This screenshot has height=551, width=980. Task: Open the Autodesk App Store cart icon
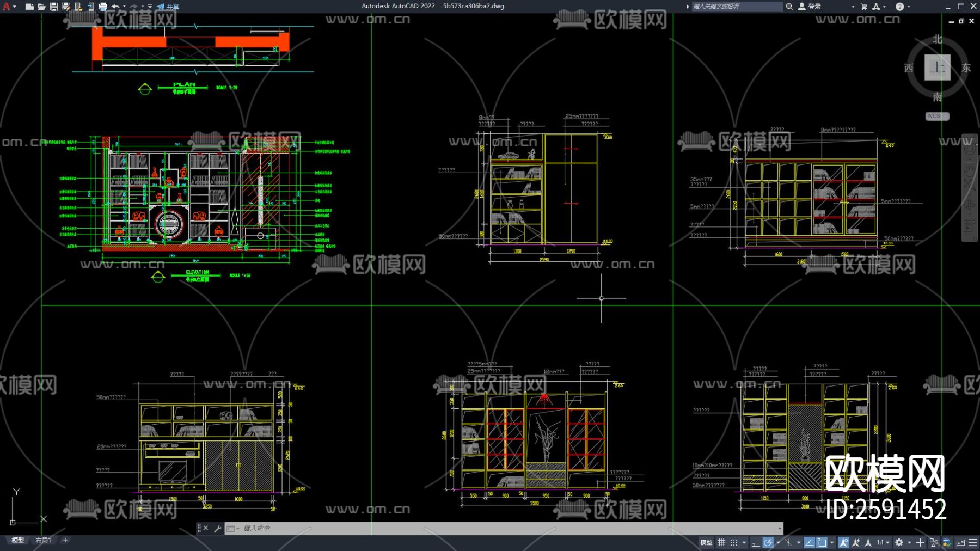tap(864, 7)
